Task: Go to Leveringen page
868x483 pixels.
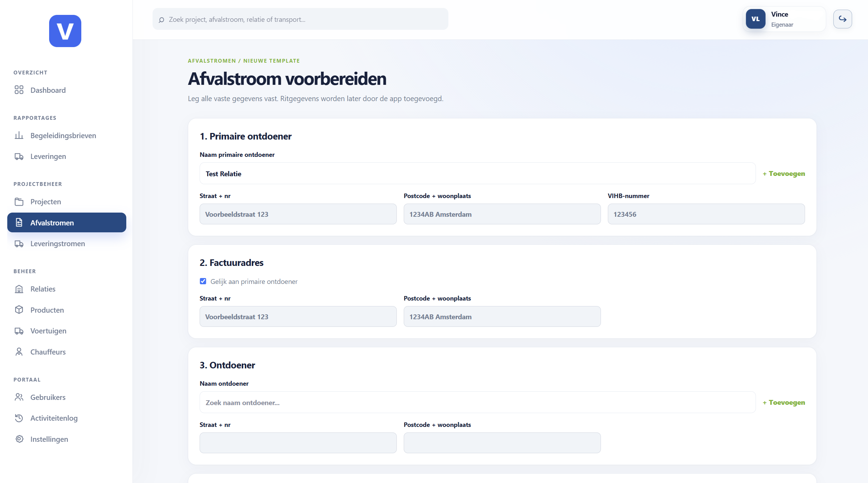Action: [67, 156]
